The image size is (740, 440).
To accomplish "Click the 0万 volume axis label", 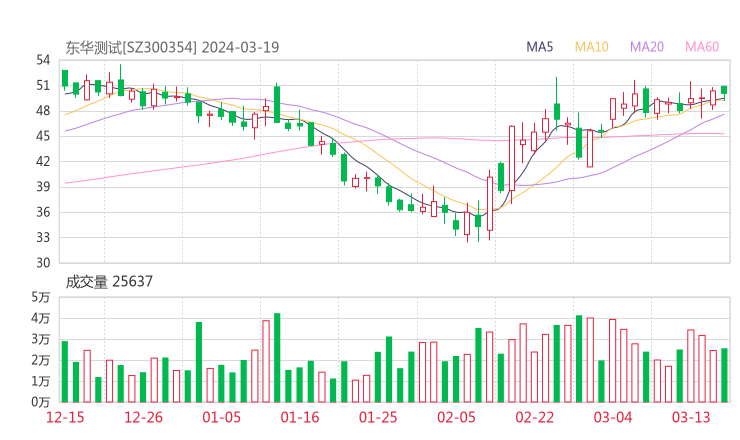I will 41,403.
